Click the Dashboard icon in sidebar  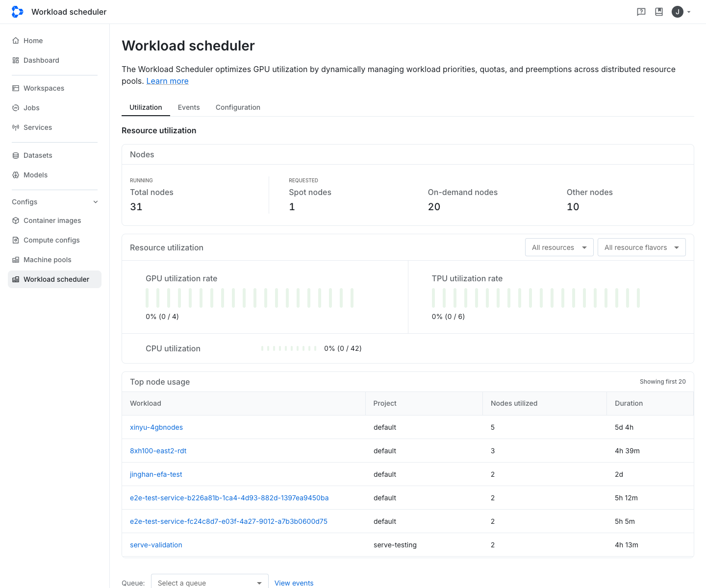point(16,60)
